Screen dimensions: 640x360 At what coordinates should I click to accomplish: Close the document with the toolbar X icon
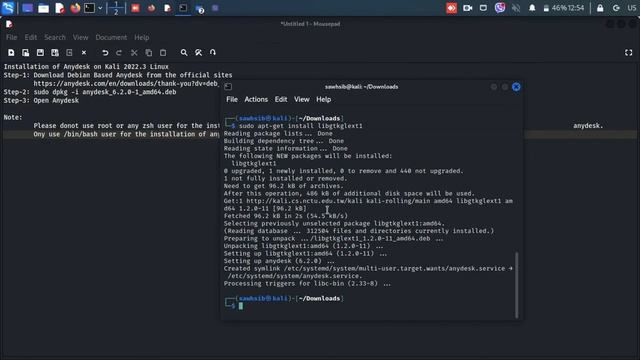coord(84,53)
